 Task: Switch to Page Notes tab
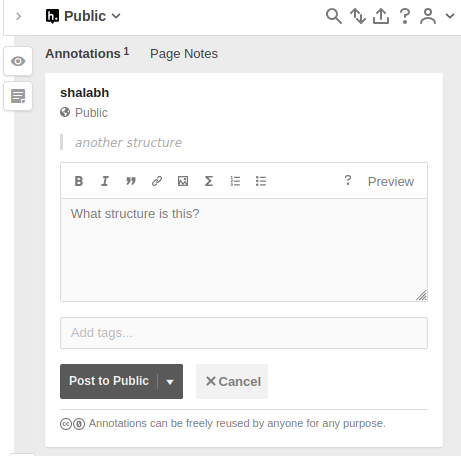pos(184,54)
